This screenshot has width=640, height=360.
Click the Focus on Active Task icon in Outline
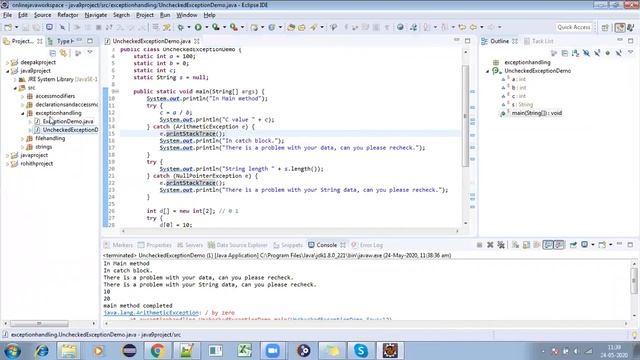coord(554,53)
